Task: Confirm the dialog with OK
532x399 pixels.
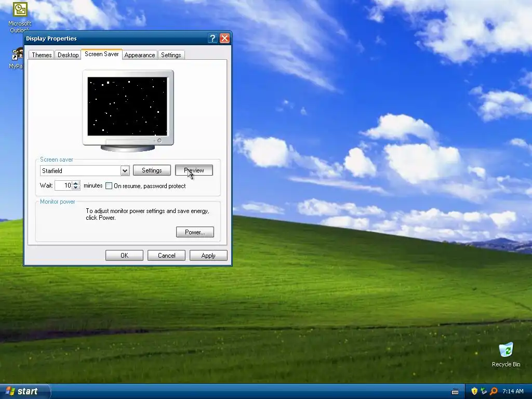Action: pos(124,256)
